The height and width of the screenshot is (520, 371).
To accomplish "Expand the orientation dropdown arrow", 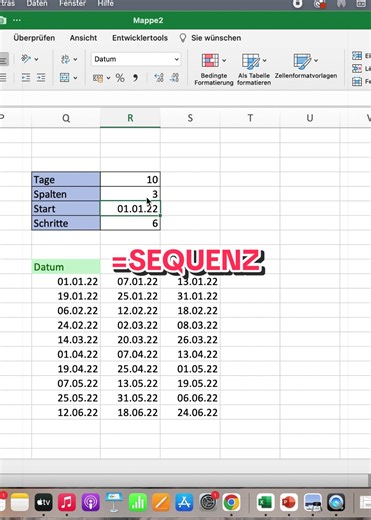I will coord(36,59).
